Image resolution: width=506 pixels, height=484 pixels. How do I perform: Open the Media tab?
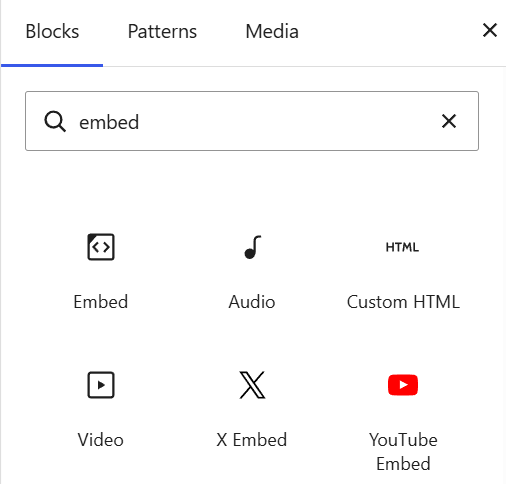[272, 32]
